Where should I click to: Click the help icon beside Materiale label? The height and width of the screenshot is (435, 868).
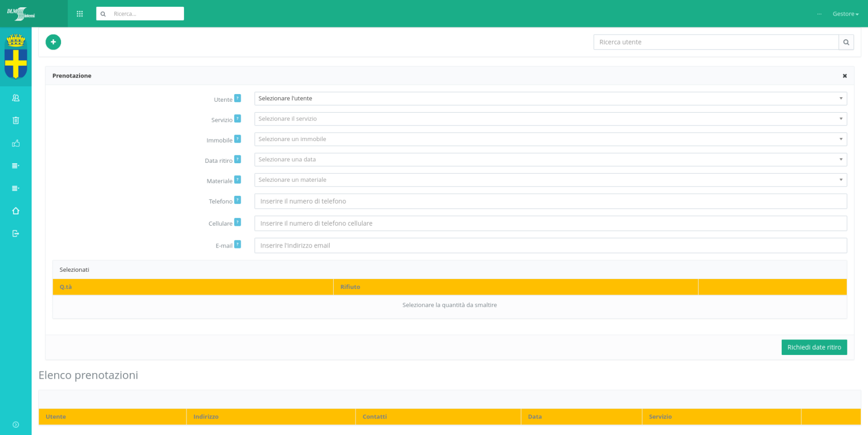(x=238, y=180)
